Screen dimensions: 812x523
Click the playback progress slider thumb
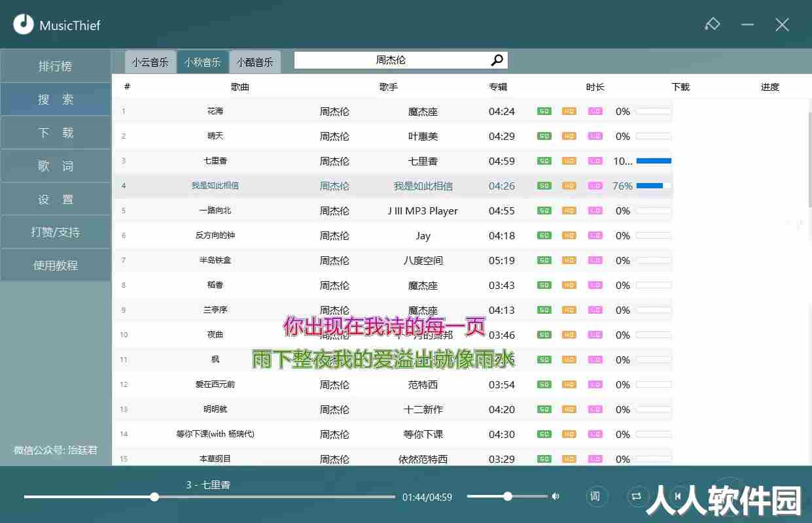(x=154, y=497)
